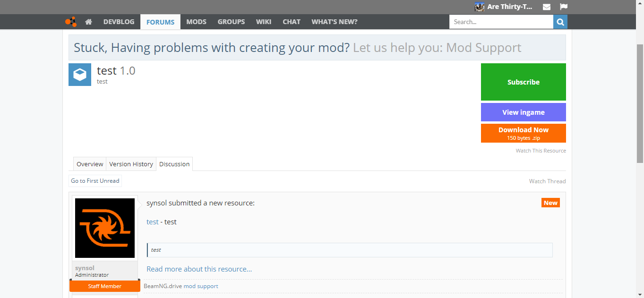The image size is (644, 298).
Task: Focus the Search... input field
Action: point(501,22)
